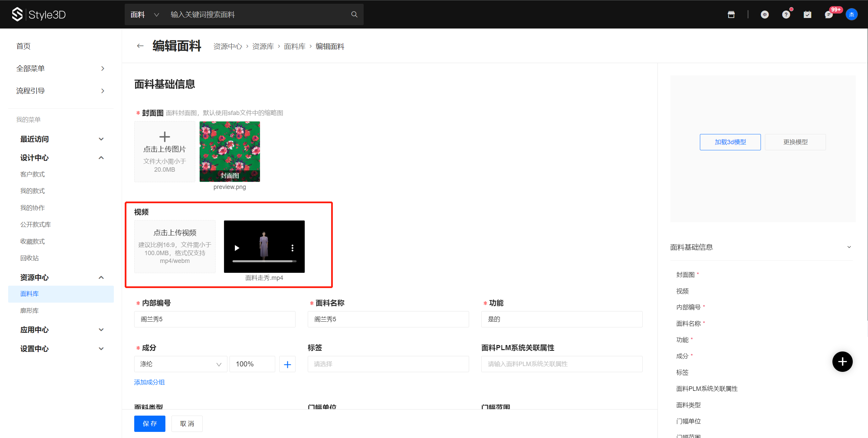Open the help question mark icon
The height and width of the screenshot is (438, 868).
[786, 14]
